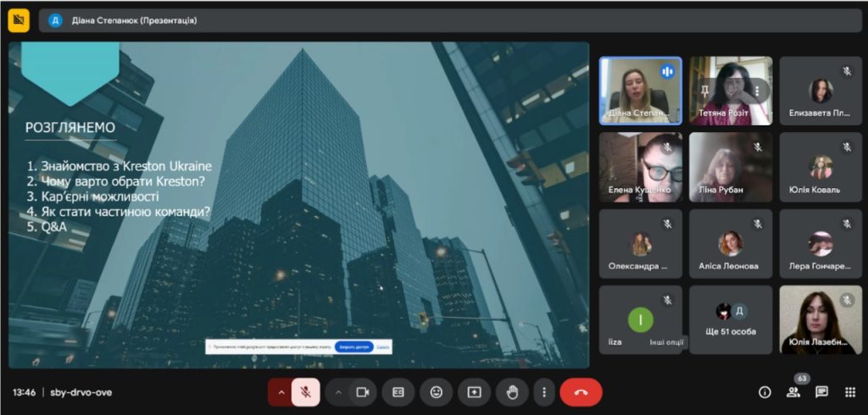This screenshot has width=868, height=415.
Task: Toggle the camera button
Action: (363, 392)
